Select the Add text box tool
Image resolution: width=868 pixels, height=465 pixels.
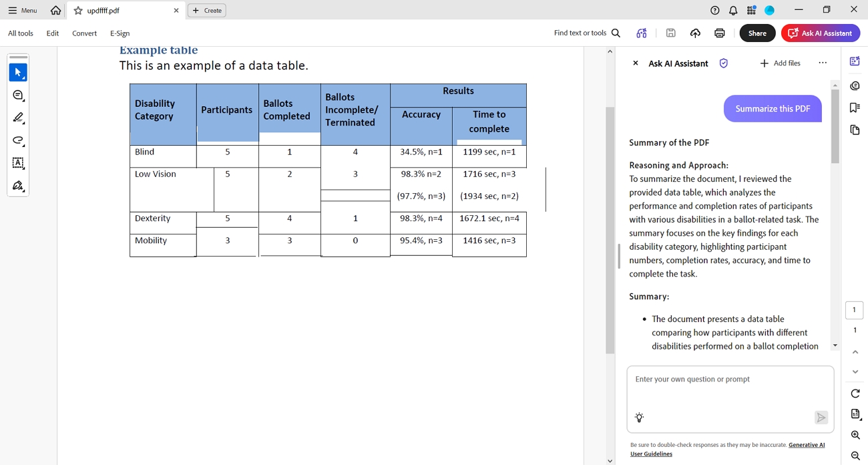(18, 163)
